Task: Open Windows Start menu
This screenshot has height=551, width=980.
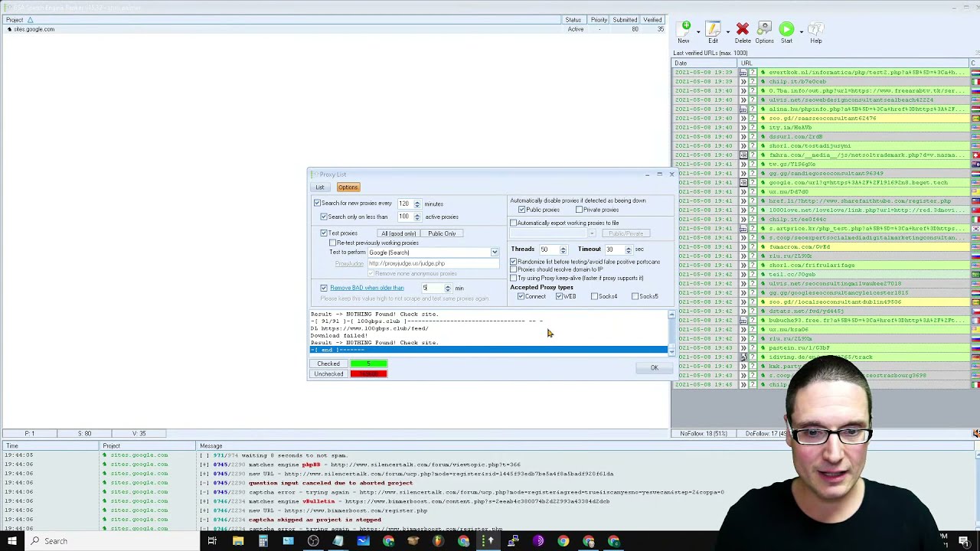Action: (11, 541)
